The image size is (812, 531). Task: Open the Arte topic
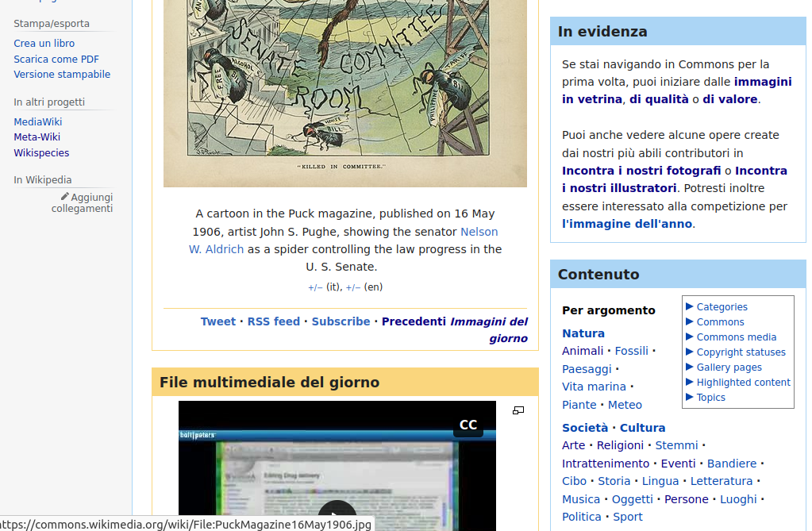(573, 445)
